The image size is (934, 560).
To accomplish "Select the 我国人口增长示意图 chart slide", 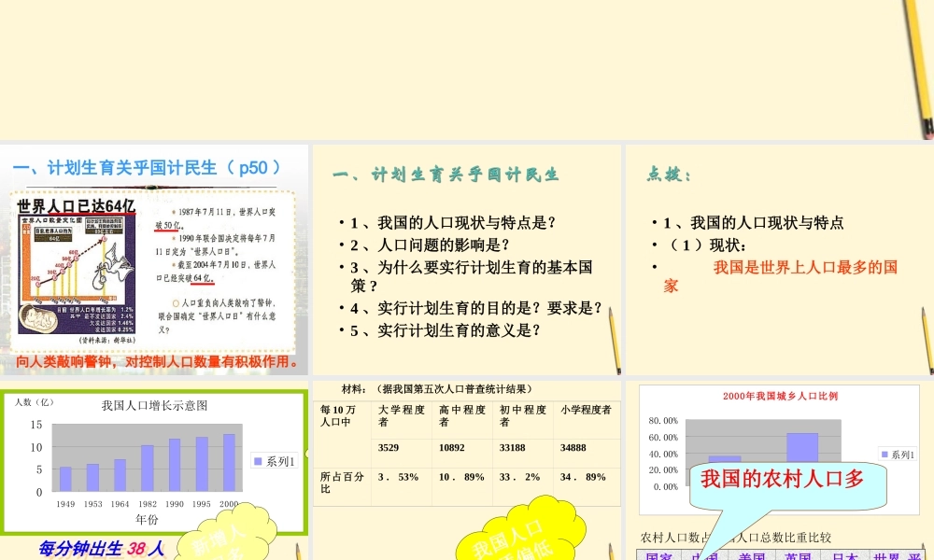I will tap(154, 470).
